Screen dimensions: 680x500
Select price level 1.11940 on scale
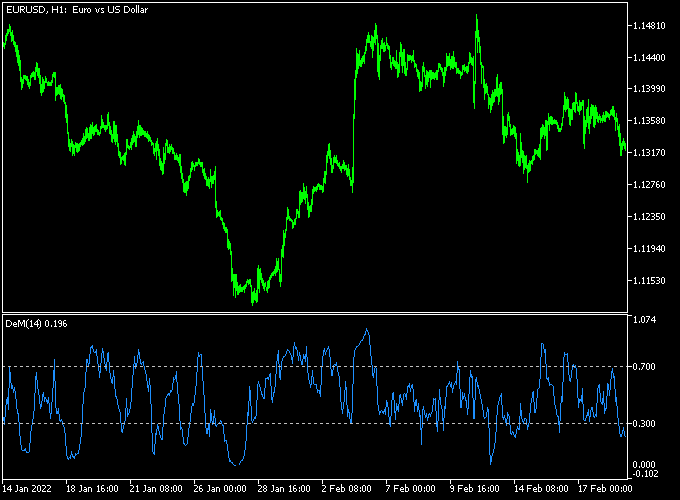pyautogui.click(x=649, y=248)
